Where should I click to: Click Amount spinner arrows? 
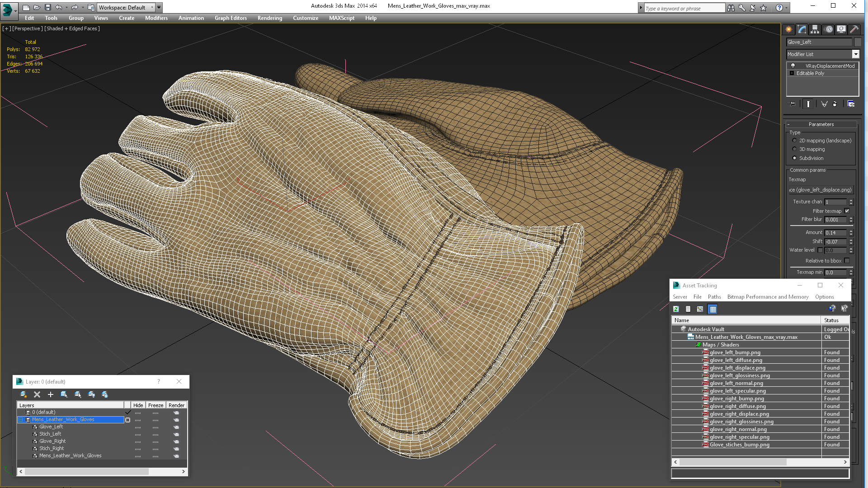pyautogui.click(x=851, y=233)
